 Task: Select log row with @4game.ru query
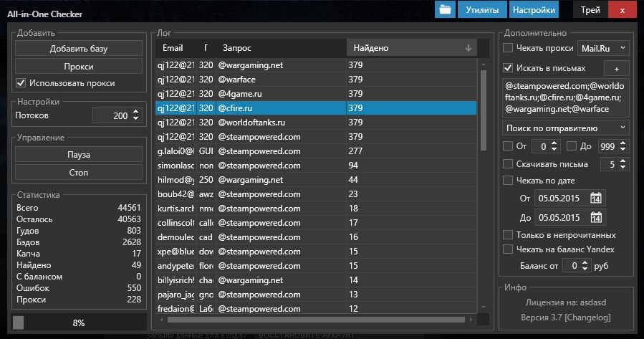coord(316,94)
